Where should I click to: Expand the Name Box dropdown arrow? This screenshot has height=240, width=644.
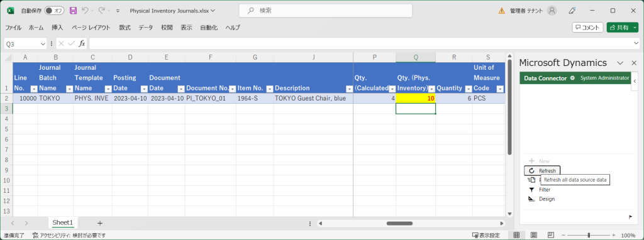43,44
